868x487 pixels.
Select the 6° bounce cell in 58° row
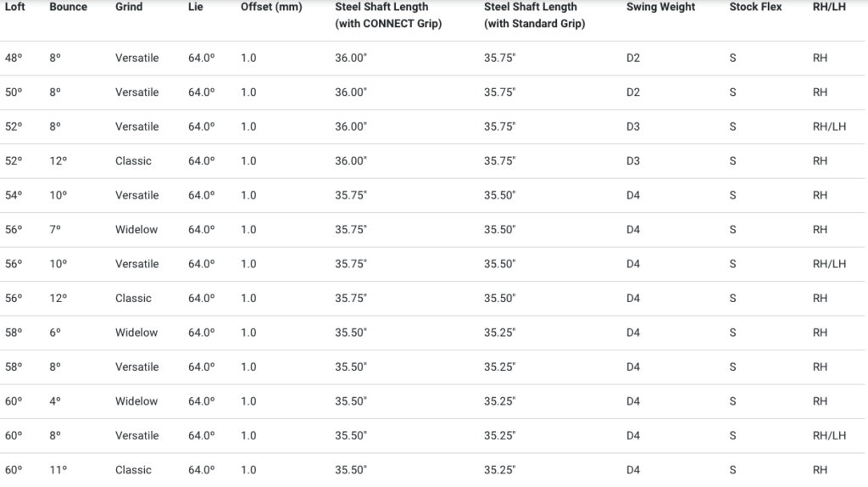55,333
